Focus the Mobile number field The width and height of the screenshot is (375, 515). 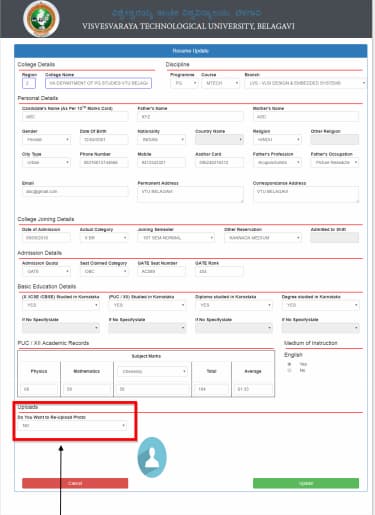pyautogui.click(x=162, y=162)
